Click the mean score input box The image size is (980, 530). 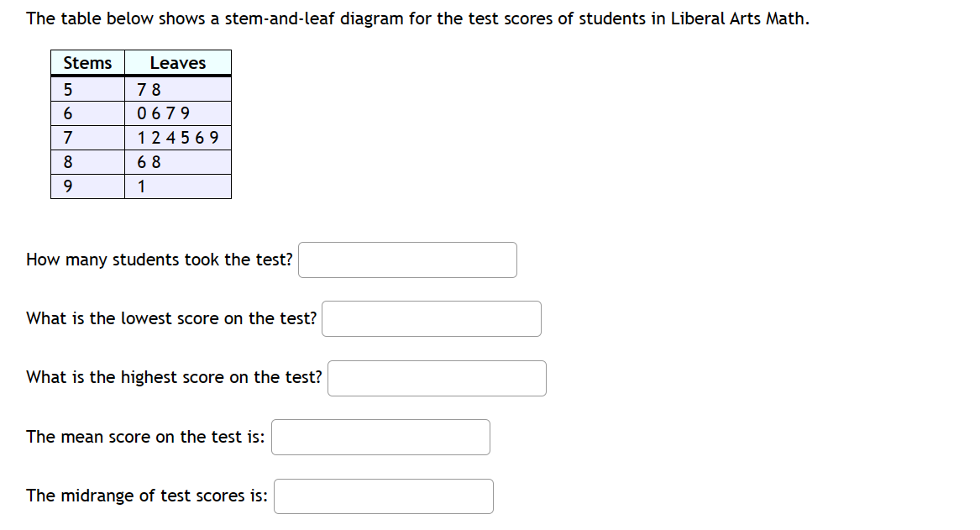click(380, 436)
